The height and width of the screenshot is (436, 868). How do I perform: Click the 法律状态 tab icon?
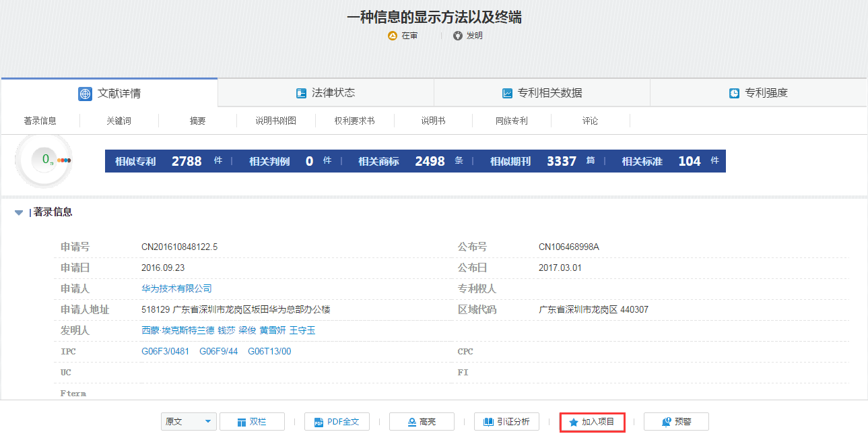pos(301,93)
